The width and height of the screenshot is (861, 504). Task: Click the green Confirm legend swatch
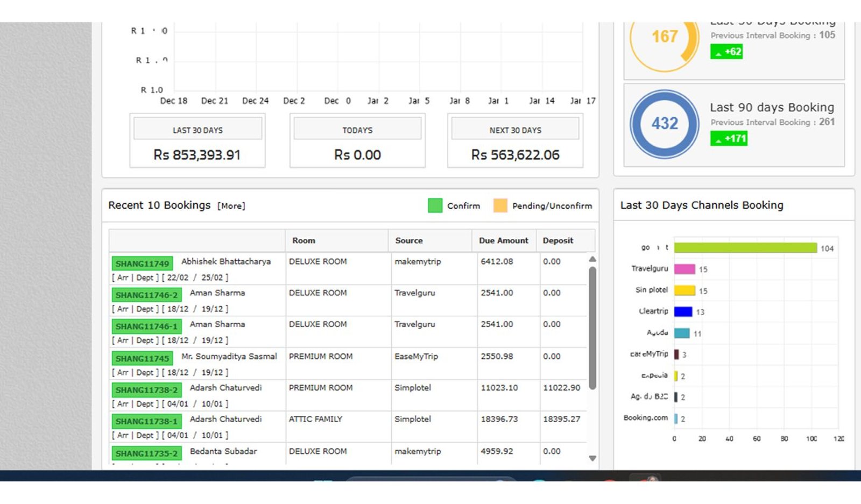[x=435, y=205]
